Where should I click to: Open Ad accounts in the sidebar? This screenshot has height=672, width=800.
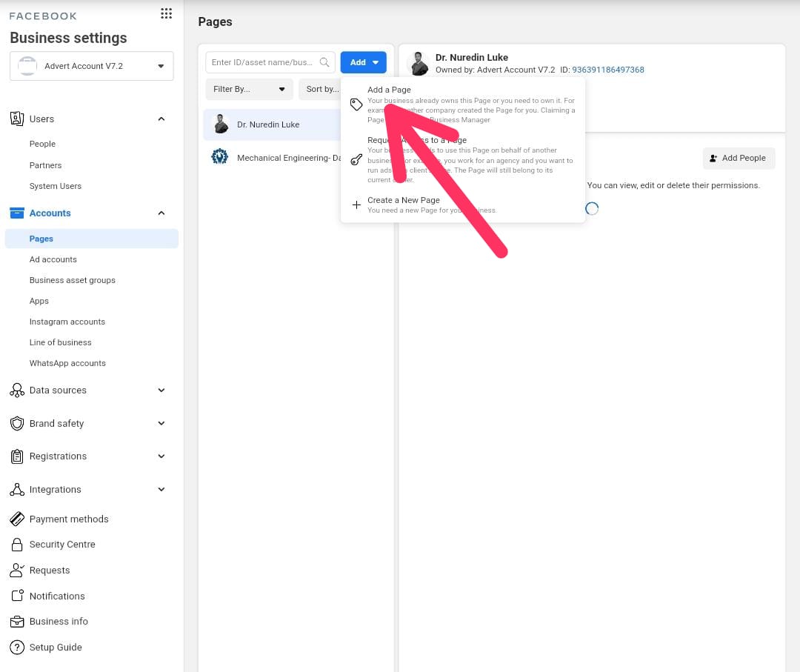53,260
